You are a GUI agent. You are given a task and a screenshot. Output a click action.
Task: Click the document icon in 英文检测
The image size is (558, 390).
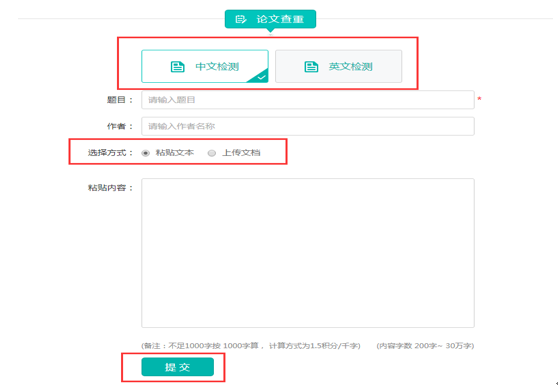click(311, 67)
